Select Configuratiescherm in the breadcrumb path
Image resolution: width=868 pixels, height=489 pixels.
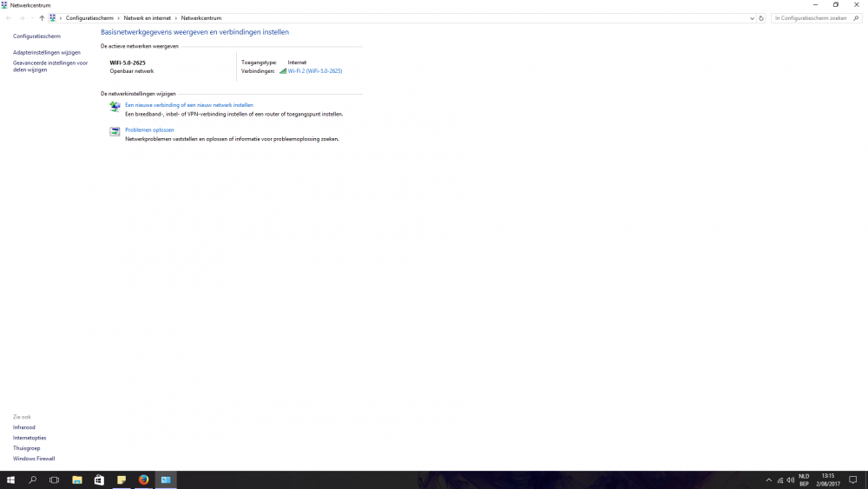[89, 18]
